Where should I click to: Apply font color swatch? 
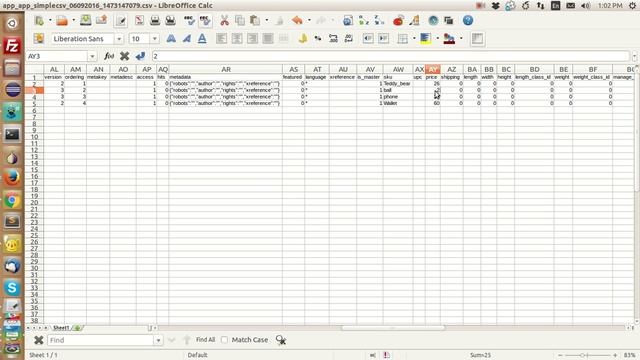pos(449,39)
